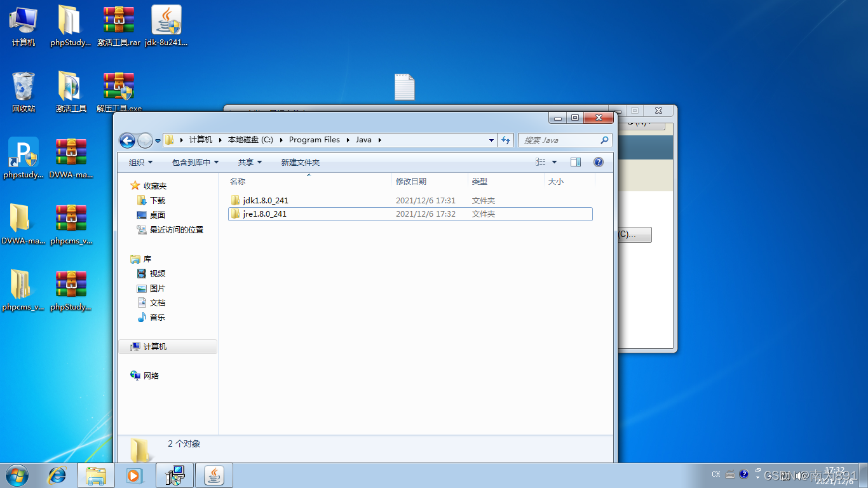The width and height of the screenshot is (868, 488).
Task: Expand the arrow after 计算机 in path
Action: [220, 140]
